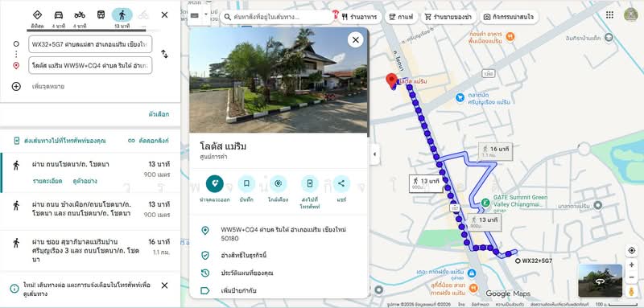Click the red destination pin on map
The image size is (644, 308).
pos(391,80)
